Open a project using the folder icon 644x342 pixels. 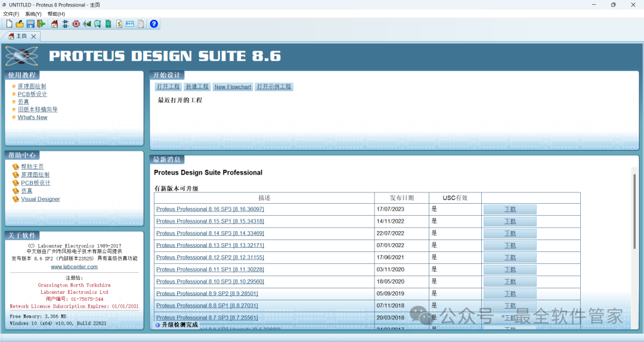(x=19, y=24)
